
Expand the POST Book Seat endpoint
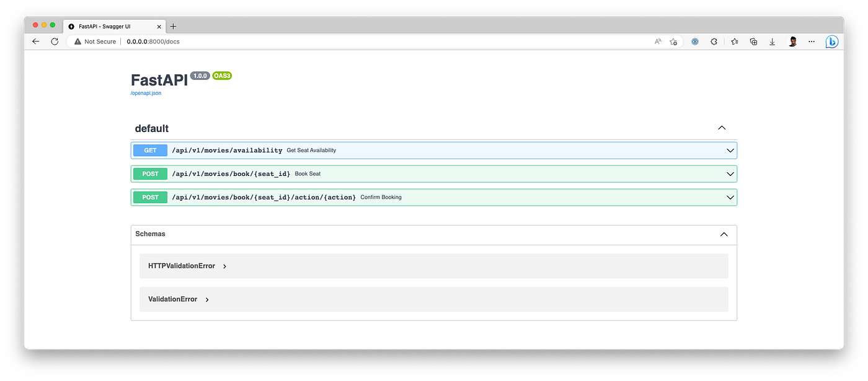(433, 174)
